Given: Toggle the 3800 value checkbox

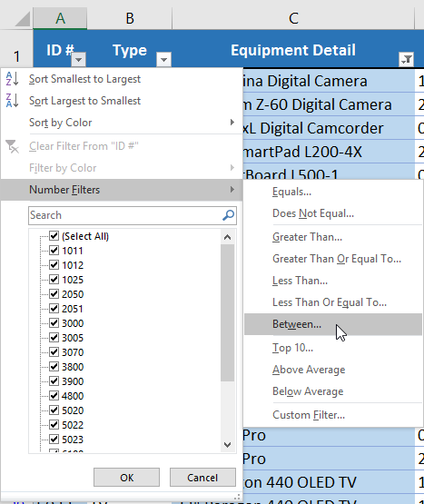Looking at the screenshot, I should coord(54,367).
